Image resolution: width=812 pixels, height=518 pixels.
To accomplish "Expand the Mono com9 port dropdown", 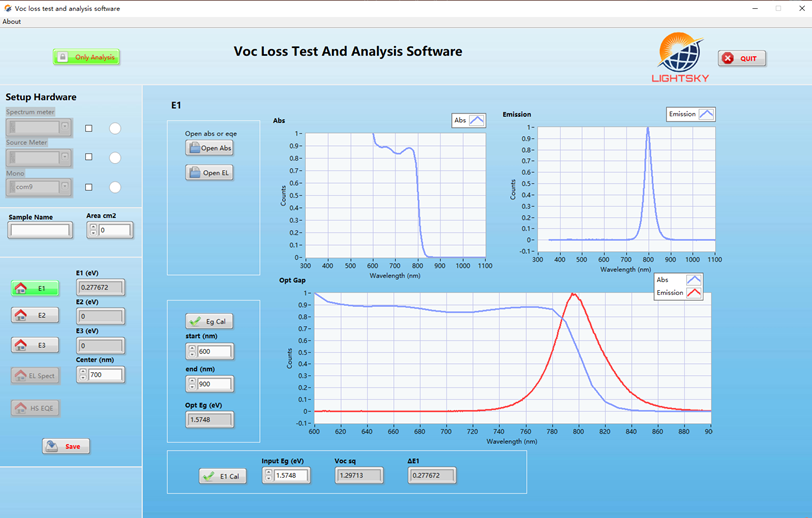I will 65,187.
